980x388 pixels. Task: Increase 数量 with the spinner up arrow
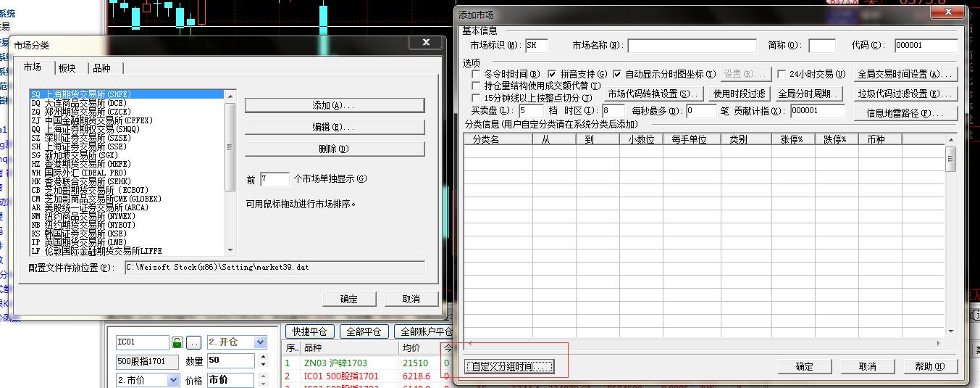click(261, 358)
